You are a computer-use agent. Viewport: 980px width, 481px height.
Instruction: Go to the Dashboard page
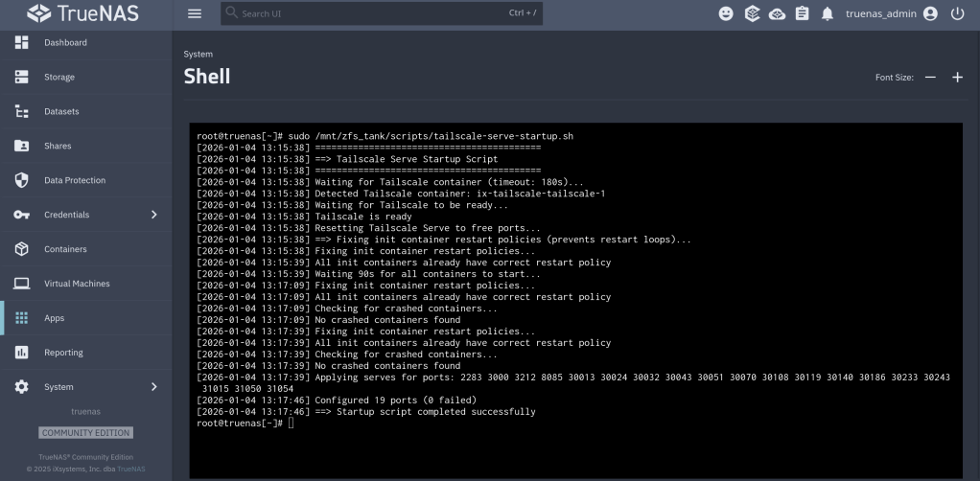pos(65,42)
